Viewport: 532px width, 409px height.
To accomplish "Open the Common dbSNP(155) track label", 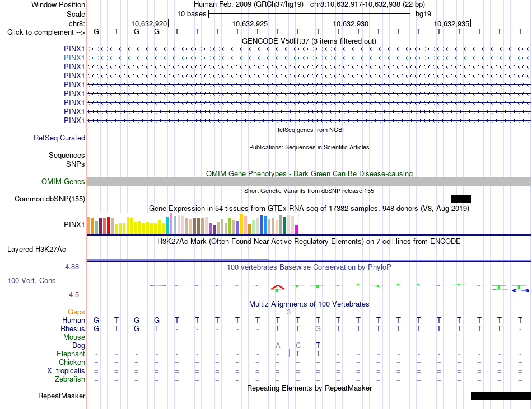I will click(x=50, y=199).
